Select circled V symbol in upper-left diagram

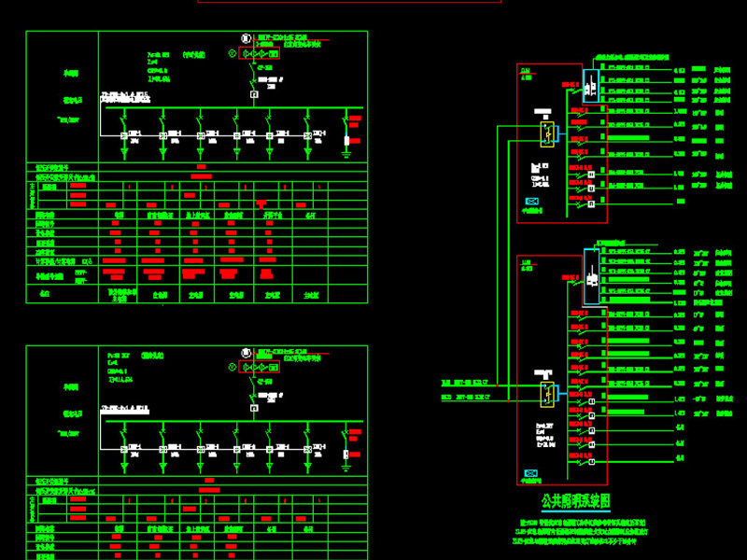pyautogui.click(x=233, y=54)
